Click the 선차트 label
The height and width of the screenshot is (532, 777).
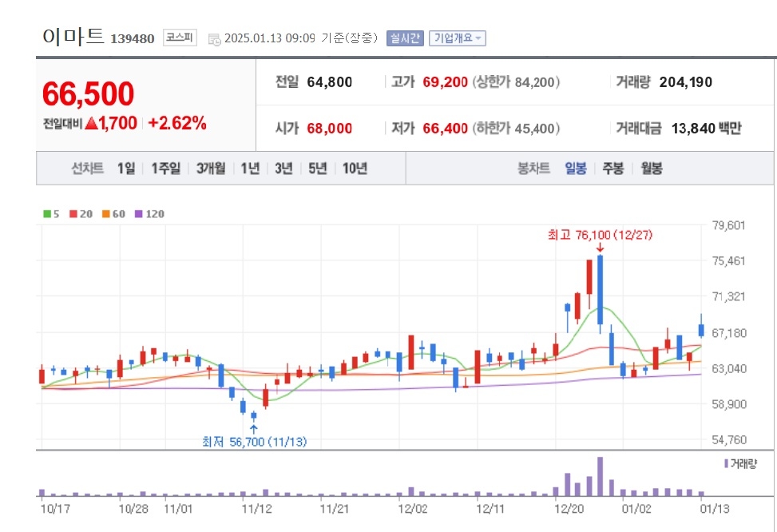pyautogui.click(x=88, y=169)
